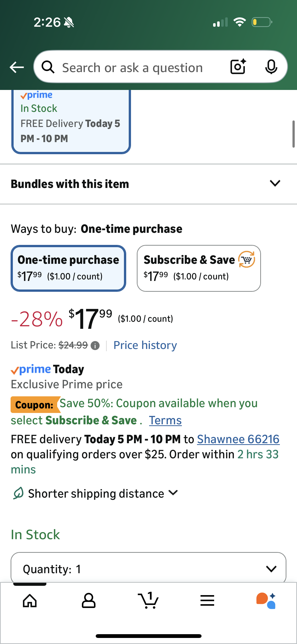Open the coupon Terms link
297x644 pixels.
(x=165, y=420)
